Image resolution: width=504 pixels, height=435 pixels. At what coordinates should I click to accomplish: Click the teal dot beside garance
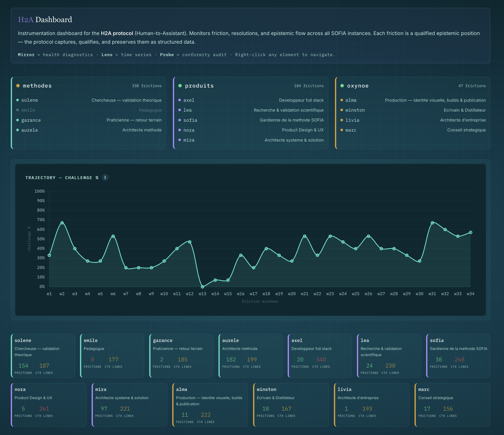coord(18,120)
